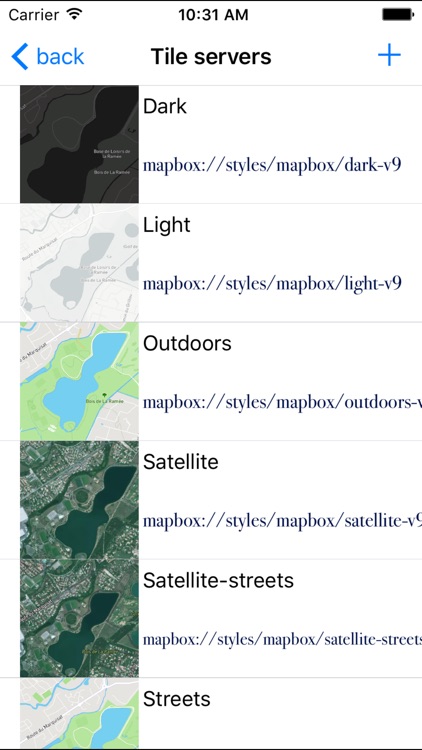Open the Streets map thumbnail
This screenshot has width=422, height=750.
[79, 714]
